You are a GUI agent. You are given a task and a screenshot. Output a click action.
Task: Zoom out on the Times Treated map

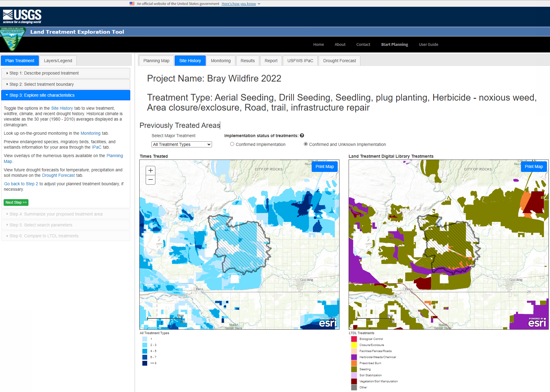click(151, 180)
